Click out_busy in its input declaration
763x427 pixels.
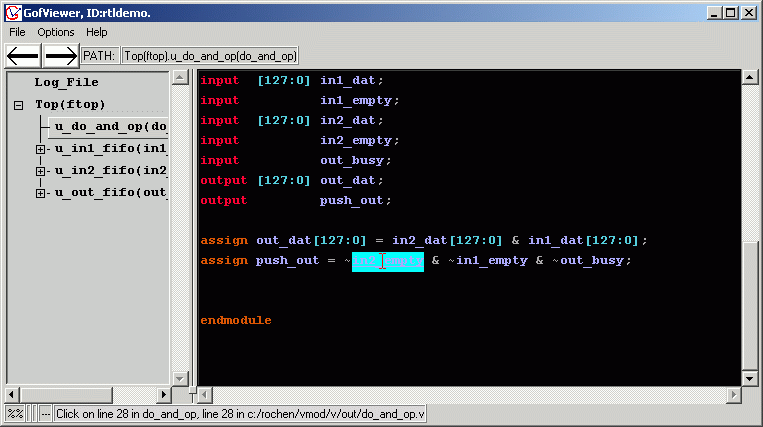click(x=352, y=160)
